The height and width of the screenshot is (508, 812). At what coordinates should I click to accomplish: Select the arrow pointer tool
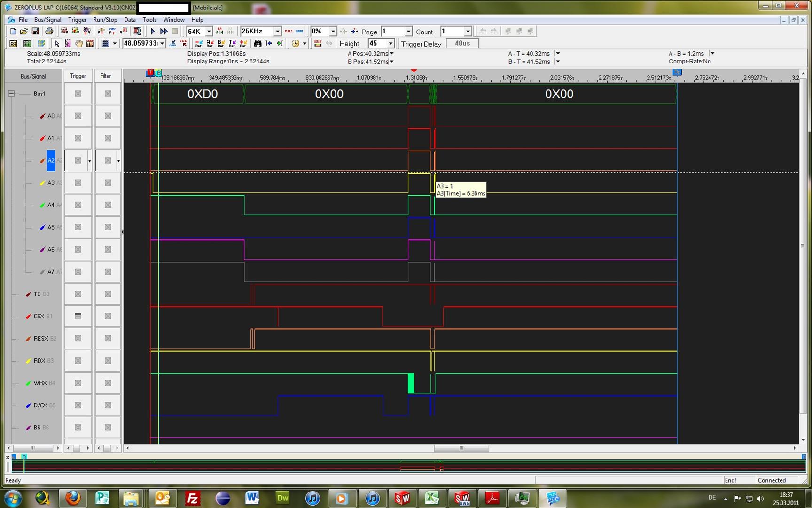57,43
